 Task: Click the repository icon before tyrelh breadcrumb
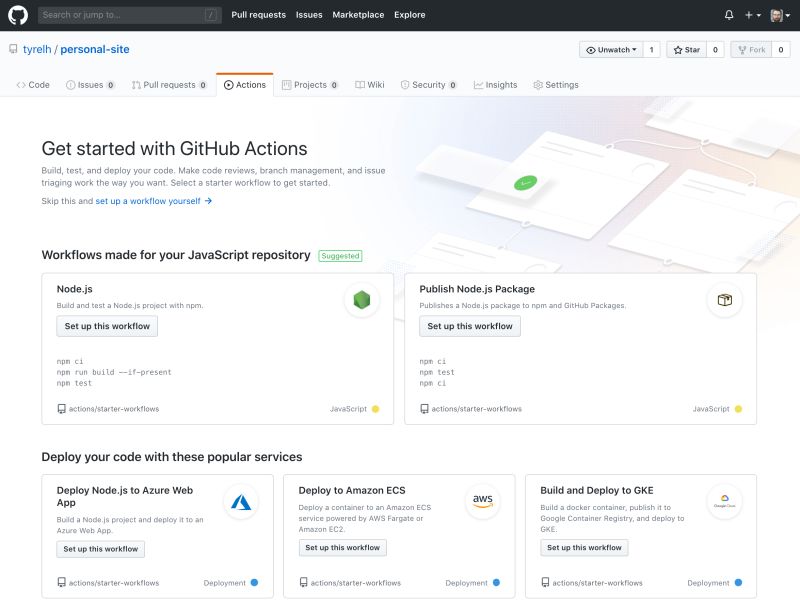pos(11,49)
